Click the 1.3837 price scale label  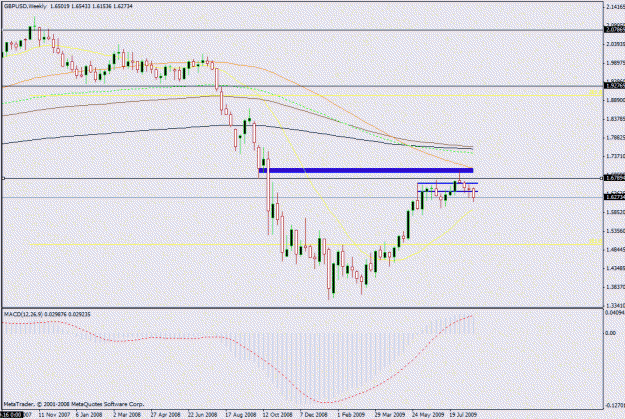coord(615,287)
